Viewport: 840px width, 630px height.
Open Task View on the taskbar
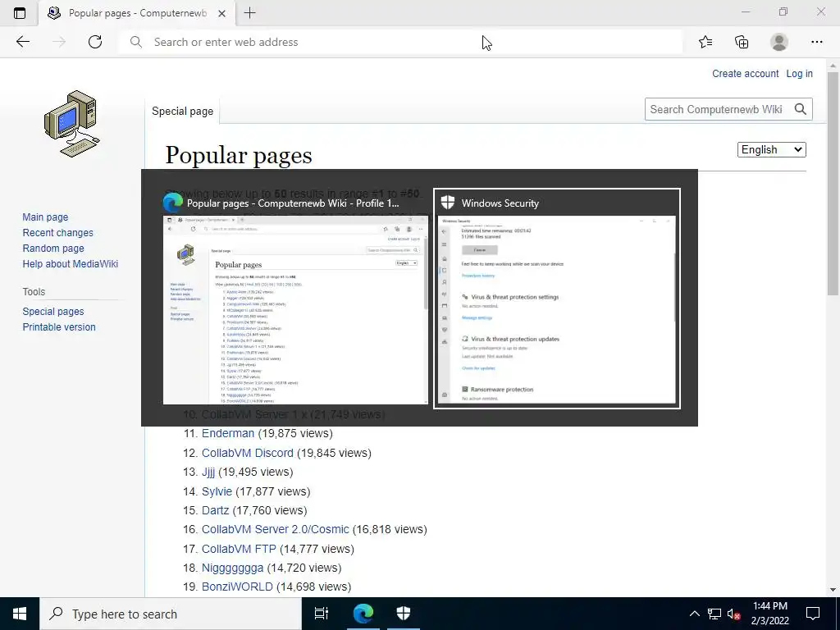coord(322,614)
